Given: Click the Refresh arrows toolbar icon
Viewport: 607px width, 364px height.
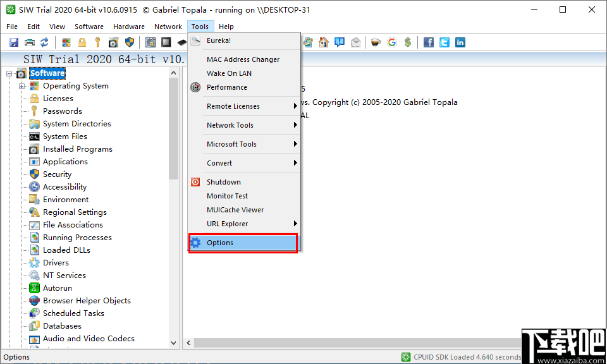Looking at the screenshot, I should point(44,42).
